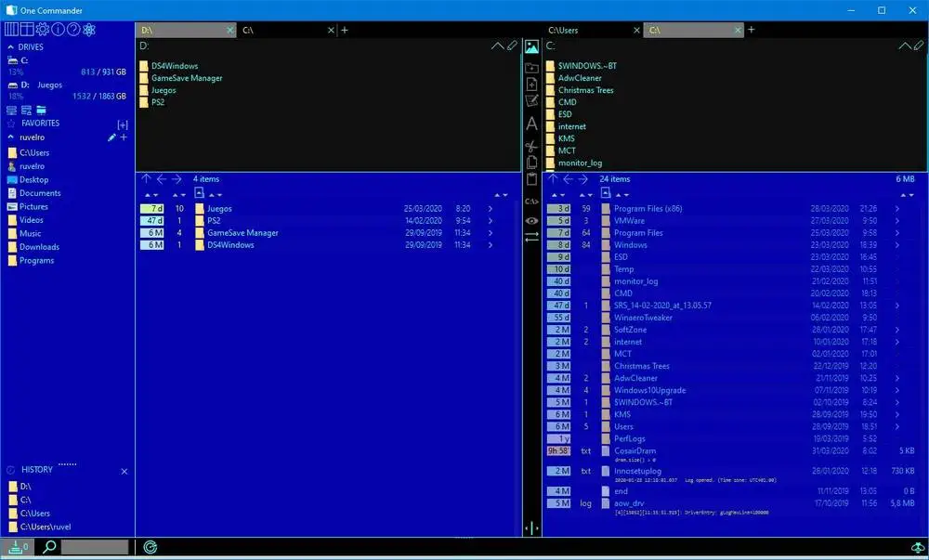Create new file from middle toolbar
929x560 pixels.
point(532,85)
